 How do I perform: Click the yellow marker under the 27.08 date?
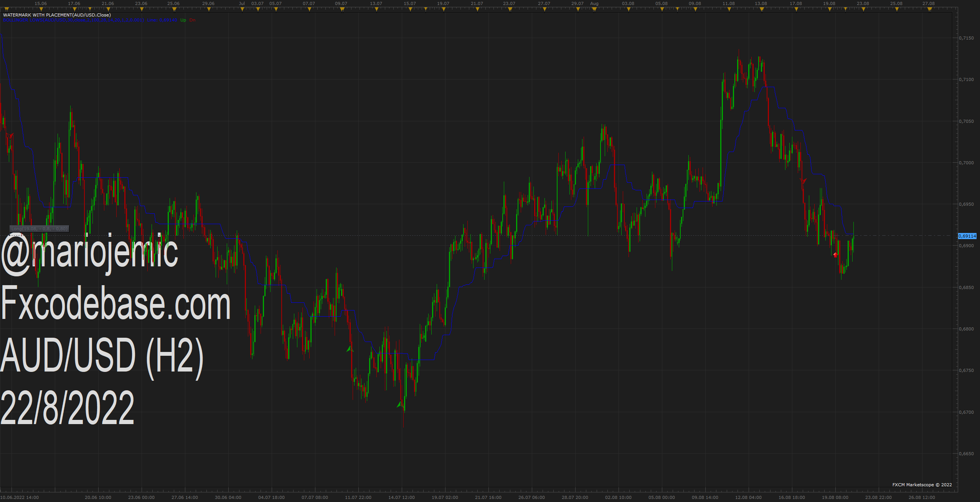click(930, 9)
